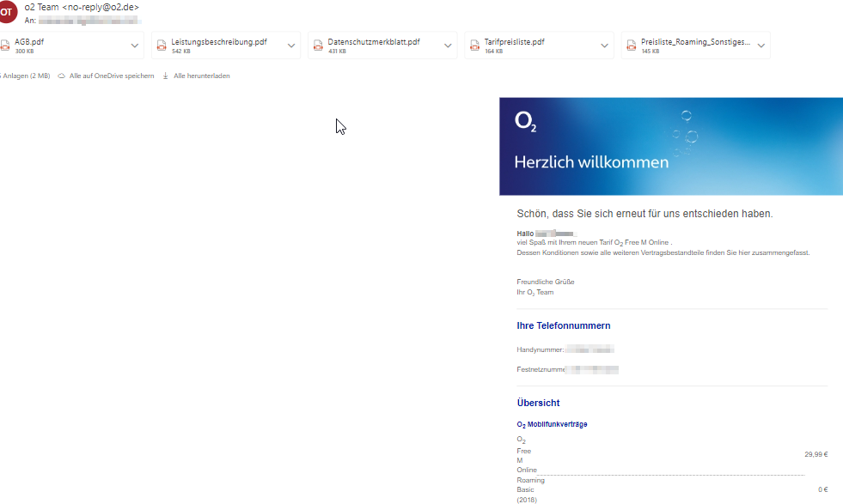Click the PDF icon of Tarifpreisliste.pdf

(x=474, y=46)
